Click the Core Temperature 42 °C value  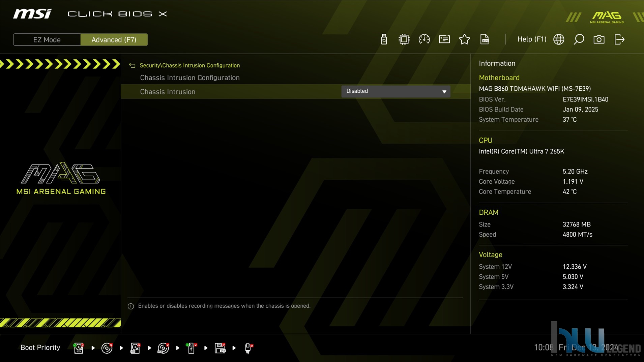point(569,192)
